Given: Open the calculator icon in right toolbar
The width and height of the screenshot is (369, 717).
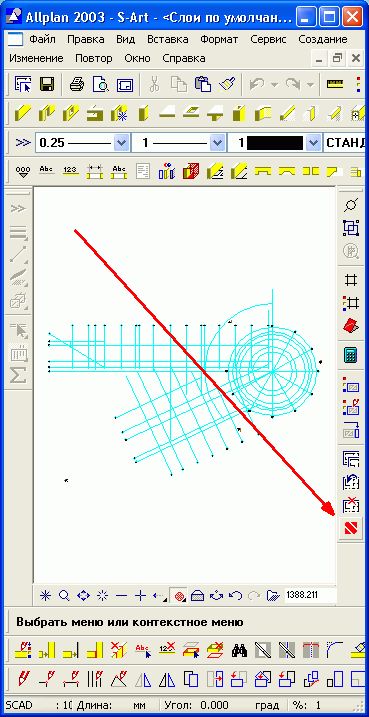Looking at the screenshot, I should click(351, 354).
